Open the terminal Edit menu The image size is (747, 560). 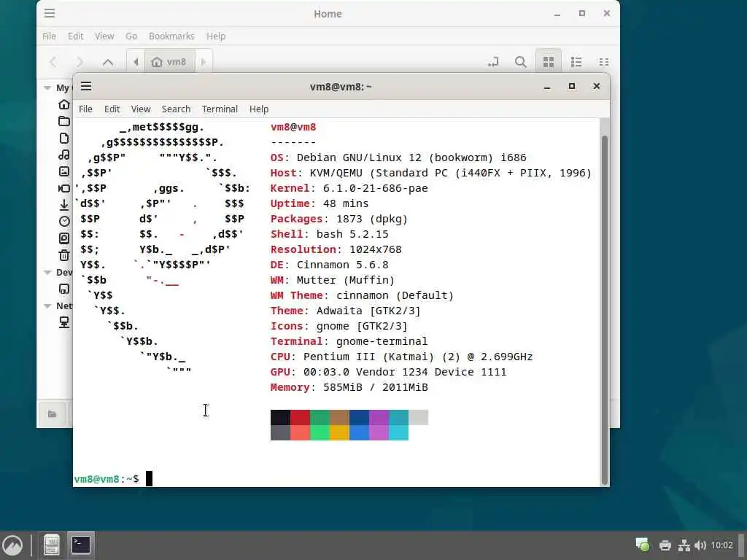coord(112,109)
